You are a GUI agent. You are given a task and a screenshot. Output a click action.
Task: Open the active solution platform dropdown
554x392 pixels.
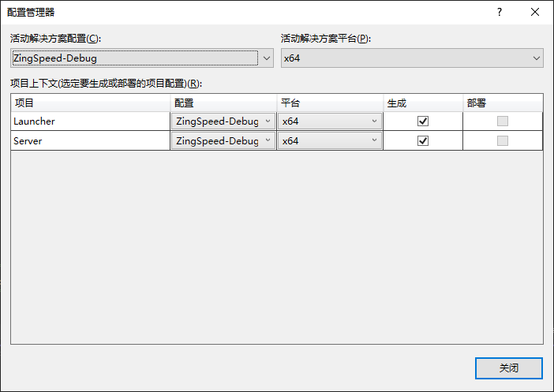tap(412, 58)
